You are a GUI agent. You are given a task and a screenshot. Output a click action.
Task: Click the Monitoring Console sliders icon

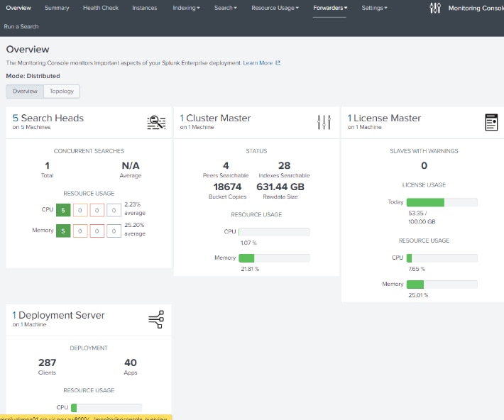pyautogui.click(x=435, y=8)
